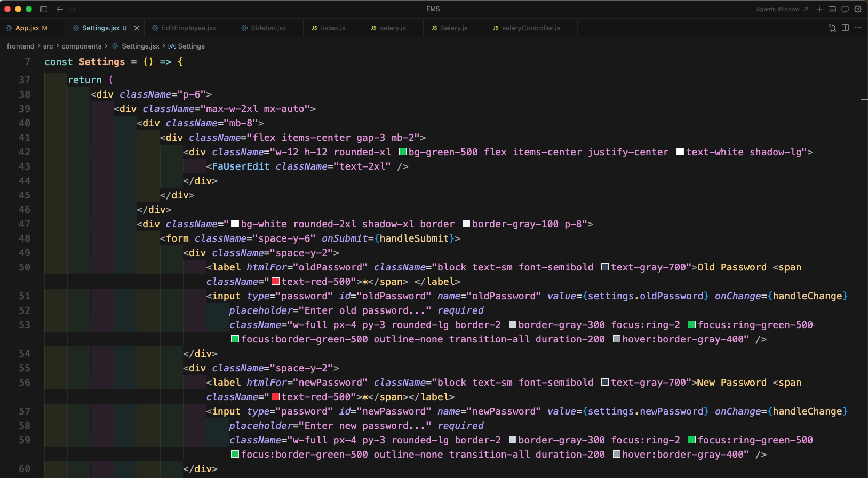Go forward using the title bar arrow
Image resolution: width=868 pixels, height=478 pixels.
73,9
